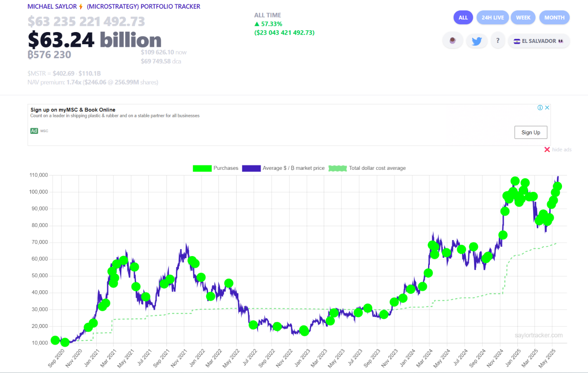Image resolution: width=588 pixels, height=373 pixels.
Task: Click the coffee cup donation icon
Action: 453,40
